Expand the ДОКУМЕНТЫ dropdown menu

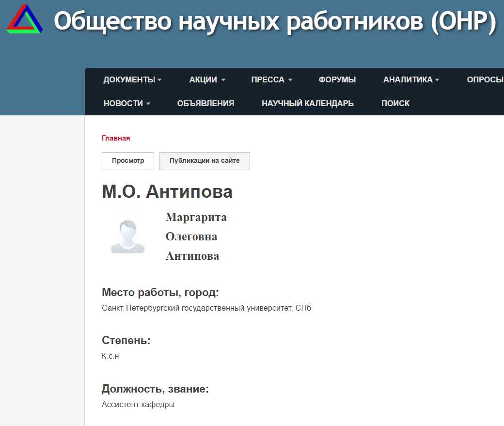tap(132, 79)
